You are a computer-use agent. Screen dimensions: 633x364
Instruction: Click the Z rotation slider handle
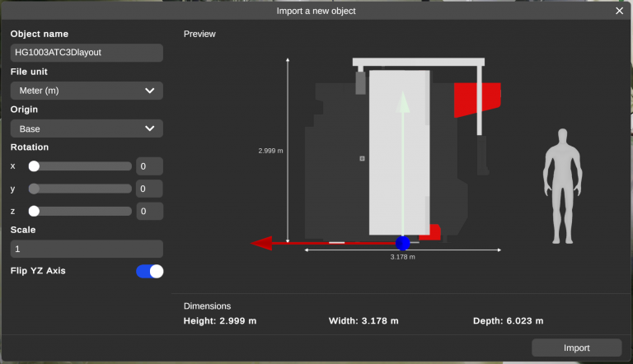[34, 211]
